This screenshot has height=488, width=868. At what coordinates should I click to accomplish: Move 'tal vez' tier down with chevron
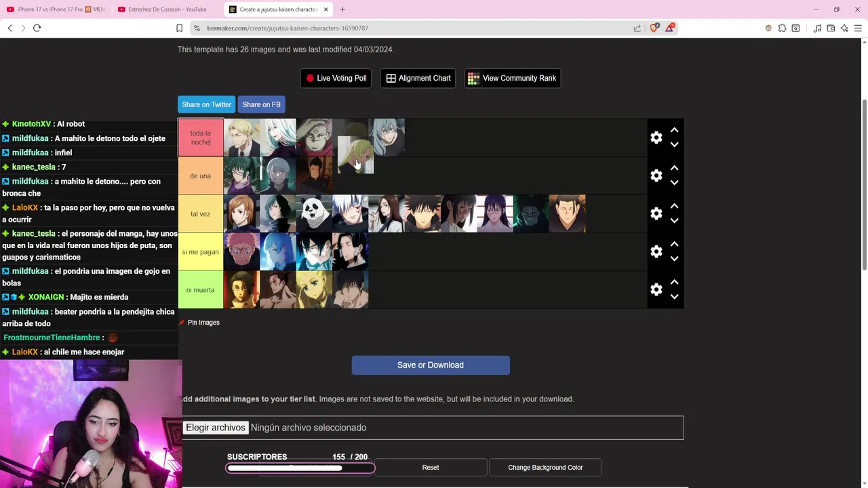(674, 220)
